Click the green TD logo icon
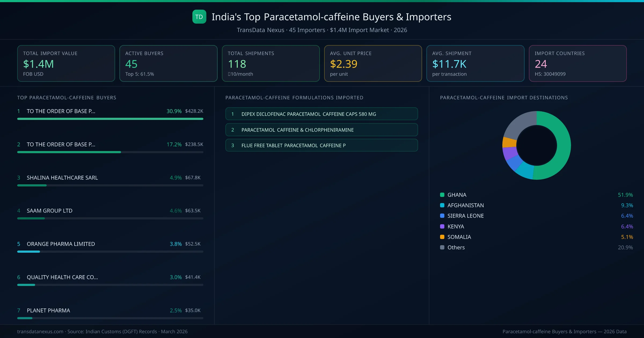The height and width of the screenshot is (338, 644). click(x=199, y=17)
